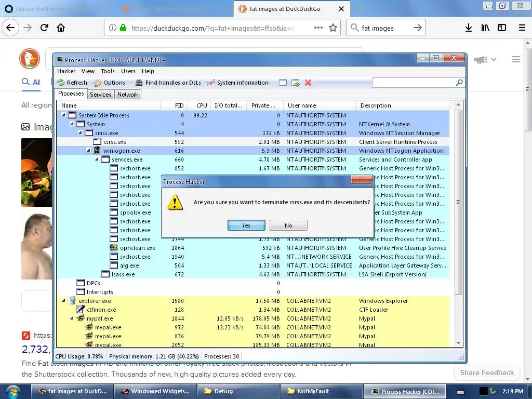Sort by the Name column header
Viewport: 532px width, 399px height.
tap(109, 105)
